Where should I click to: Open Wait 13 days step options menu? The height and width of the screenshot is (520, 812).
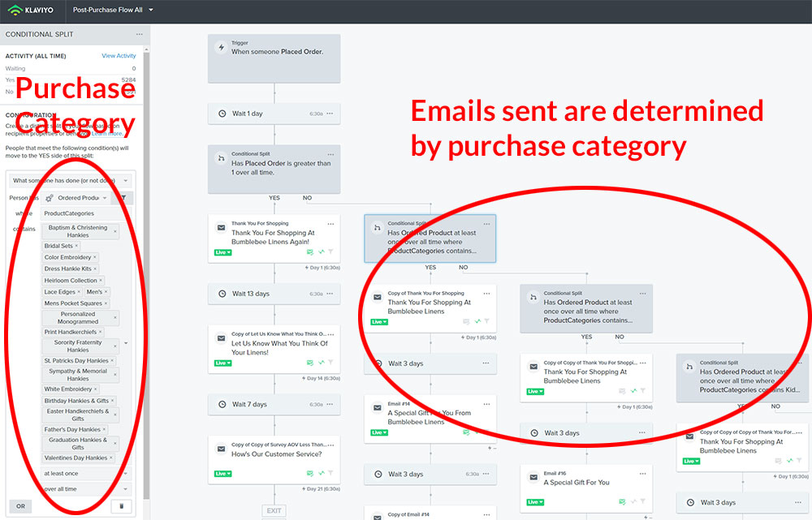point(330,294)
